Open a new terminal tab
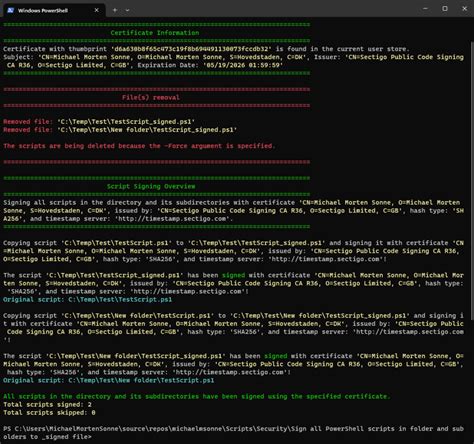474x444 pixels. point(115,10)
